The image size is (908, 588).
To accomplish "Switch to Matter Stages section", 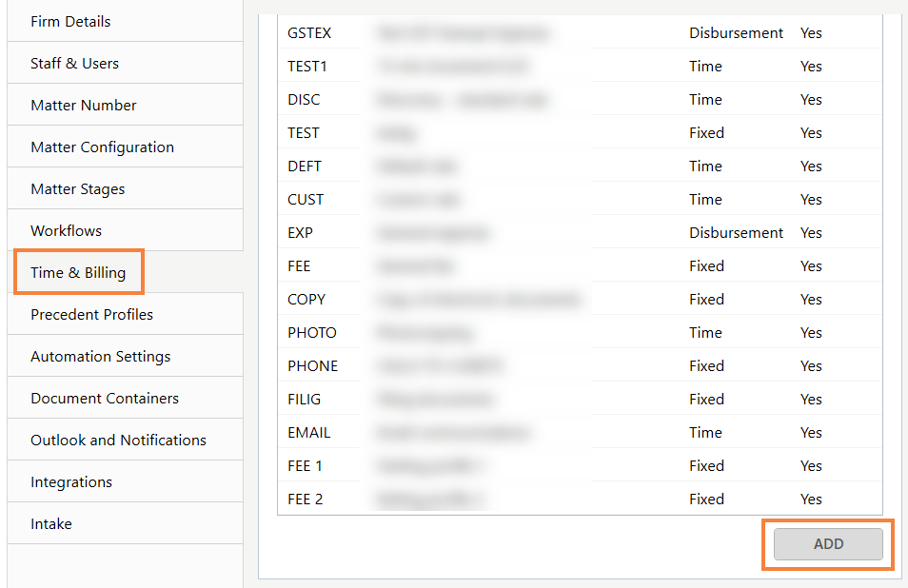I will point(77,188).
